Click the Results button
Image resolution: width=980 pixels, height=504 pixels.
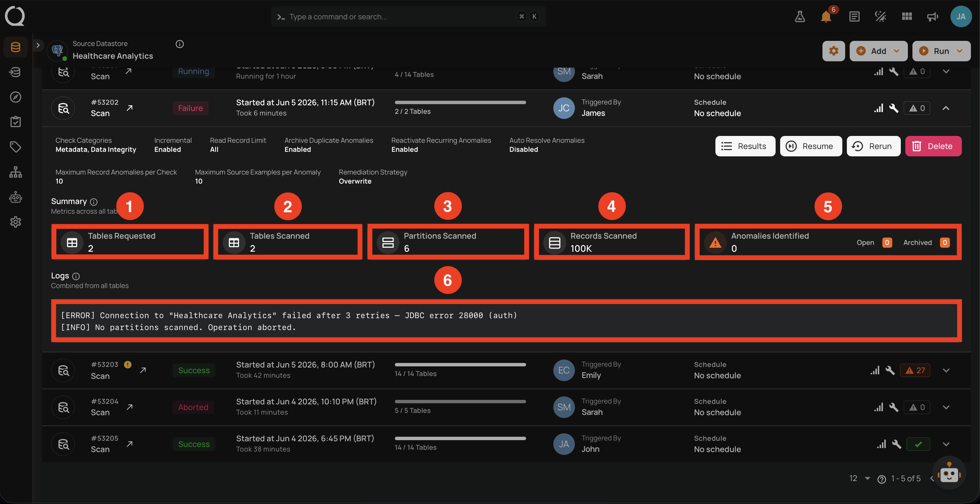745,146
